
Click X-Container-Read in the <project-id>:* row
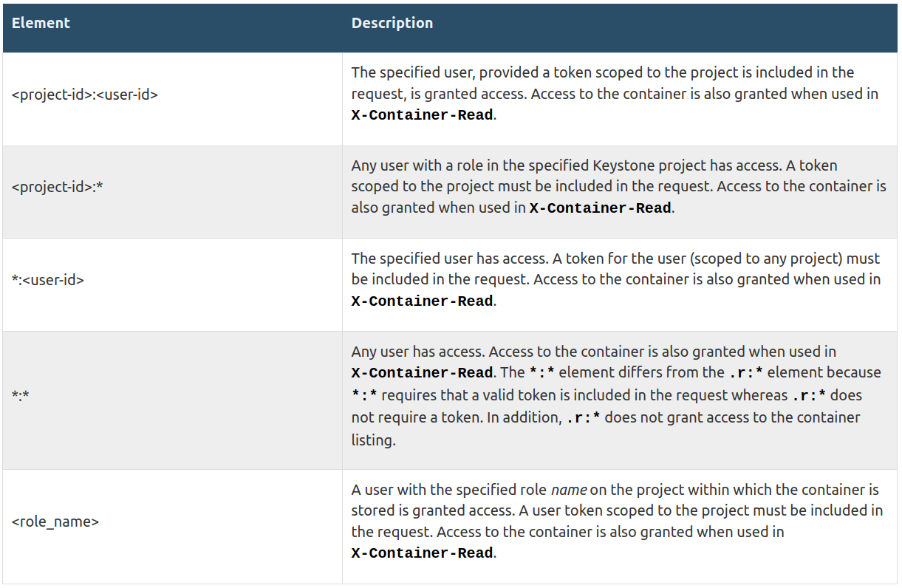coord(600,208)
